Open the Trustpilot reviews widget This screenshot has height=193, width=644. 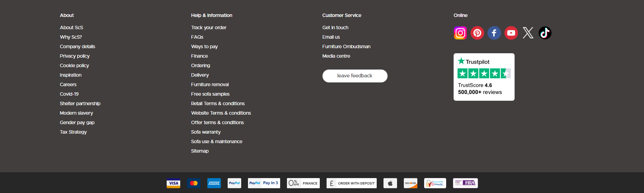(484, 77)
